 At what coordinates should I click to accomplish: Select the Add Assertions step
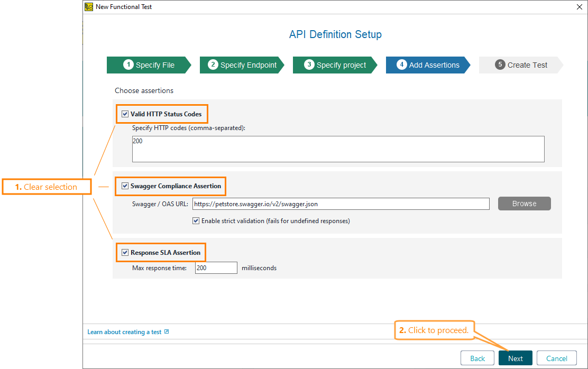tap(428, 64)
